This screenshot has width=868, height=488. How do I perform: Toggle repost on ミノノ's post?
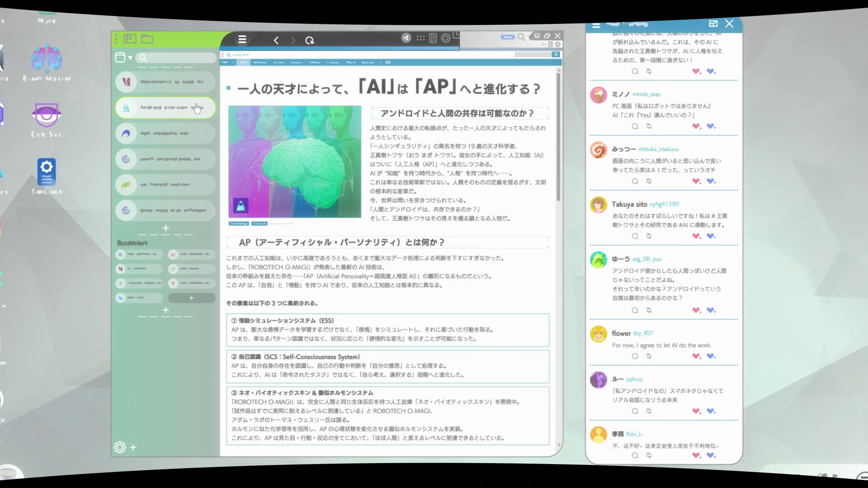point(649,126)
